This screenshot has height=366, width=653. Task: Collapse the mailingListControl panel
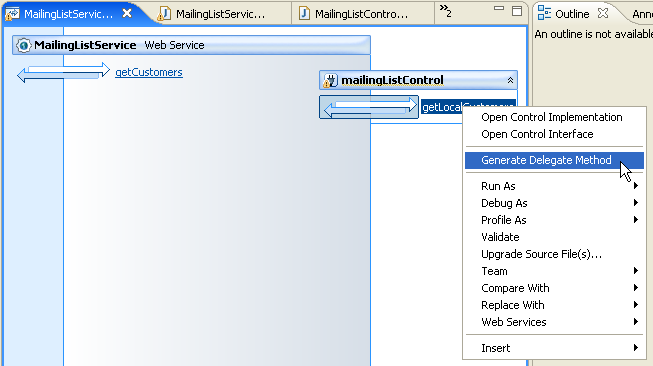tap(510, 80)
